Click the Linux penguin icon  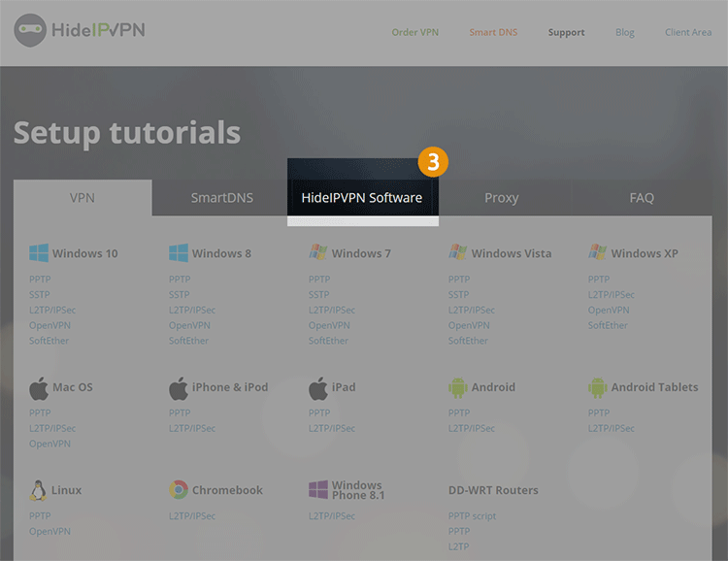(x=38, y=490)
